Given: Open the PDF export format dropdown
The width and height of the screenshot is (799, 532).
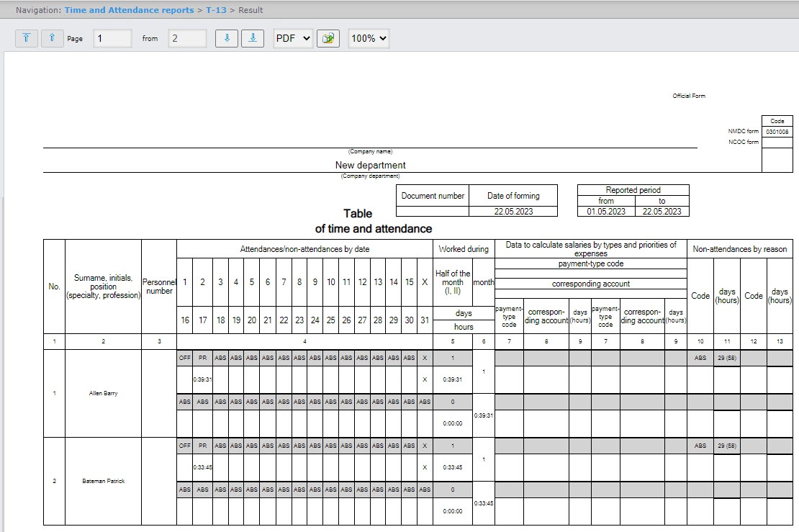Looking at the screenshot, I should (293, 38).
